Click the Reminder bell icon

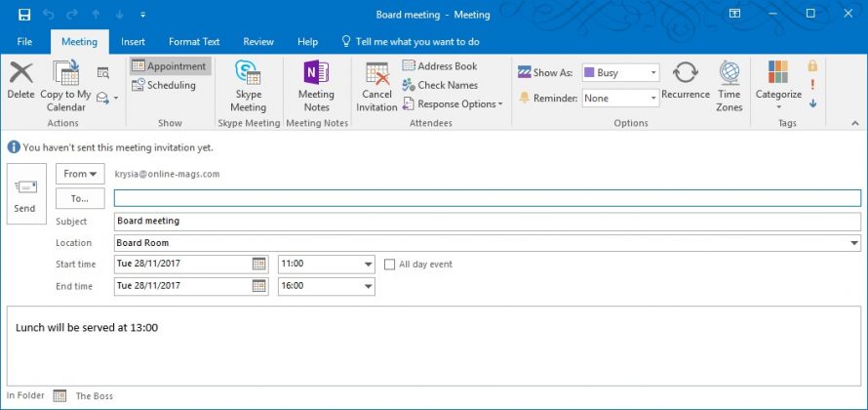[525, 98]
